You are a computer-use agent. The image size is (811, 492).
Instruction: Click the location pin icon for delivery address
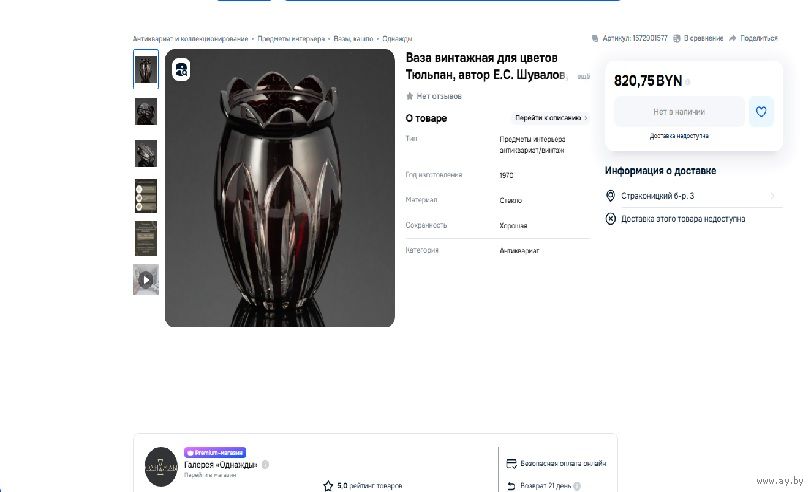tap(611, 196)
